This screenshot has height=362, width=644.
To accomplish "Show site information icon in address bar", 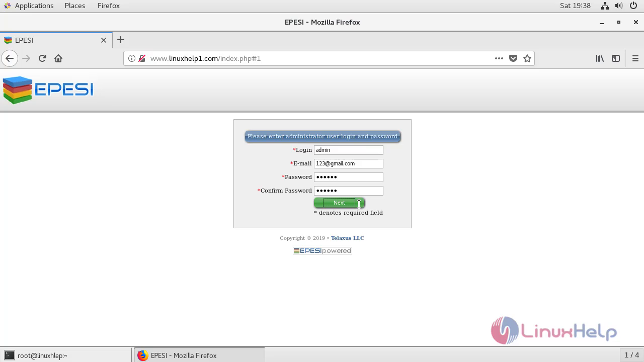I will point(132,58).
